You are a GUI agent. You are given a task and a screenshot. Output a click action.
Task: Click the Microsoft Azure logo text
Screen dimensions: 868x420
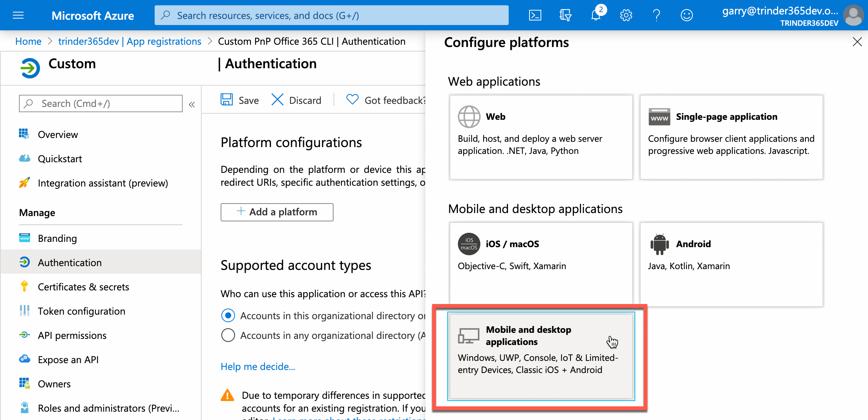pyautogui.click(x=92, y=16)
